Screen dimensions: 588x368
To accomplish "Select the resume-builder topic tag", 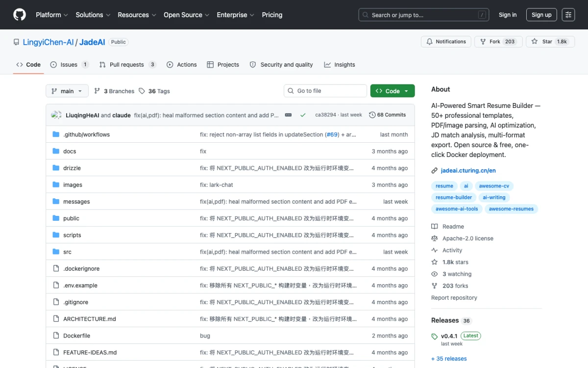I will click(454, 197).
